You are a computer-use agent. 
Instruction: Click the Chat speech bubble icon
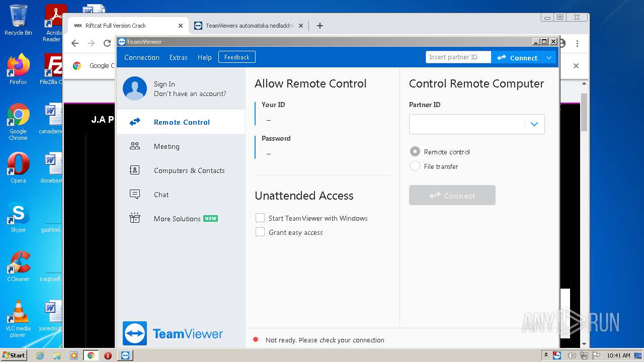(135, 194)
